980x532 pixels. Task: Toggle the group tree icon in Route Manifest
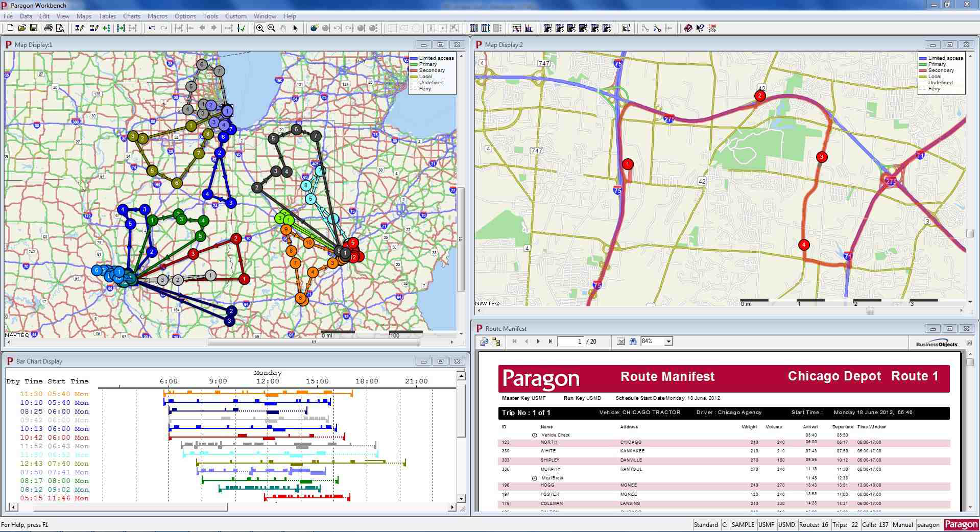pos(496,342)
